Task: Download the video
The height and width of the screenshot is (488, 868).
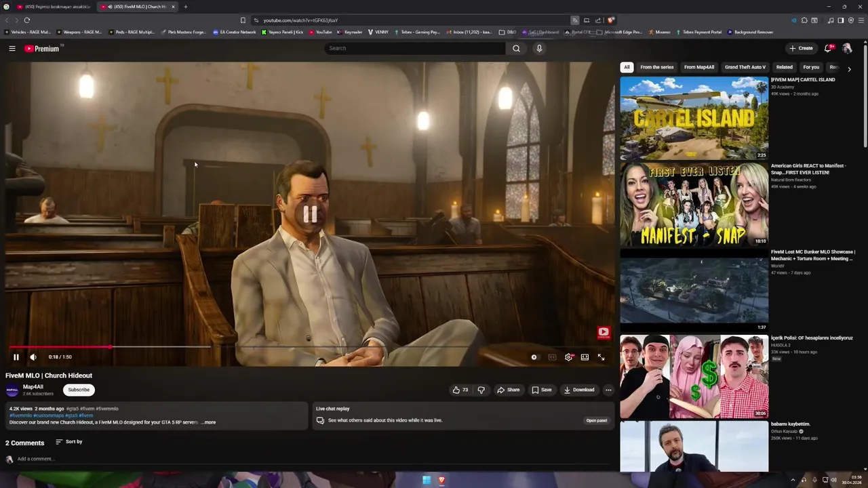Action: (x=579, y=390)
